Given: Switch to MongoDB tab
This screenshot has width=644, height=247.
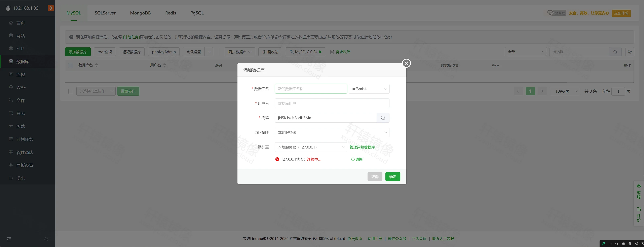Looking at the screenshot, I should tap(140, 13).
